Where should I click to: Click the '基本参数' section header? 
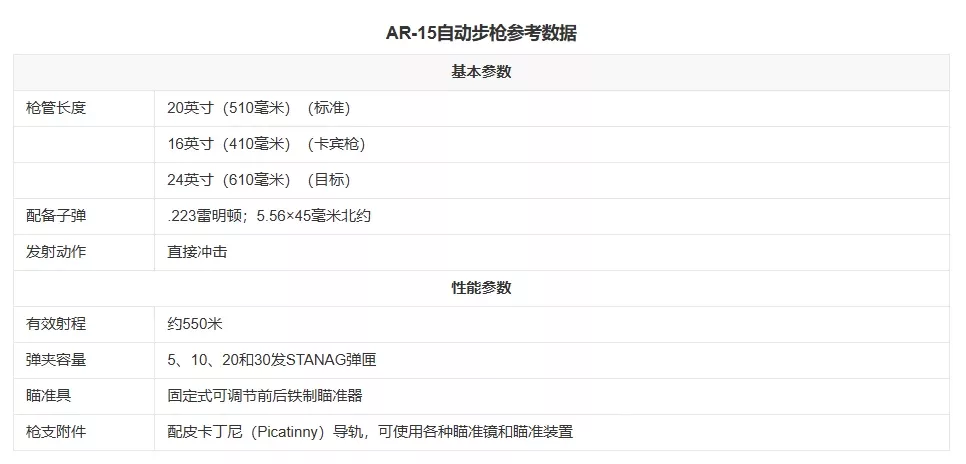(x=481, y=72)
